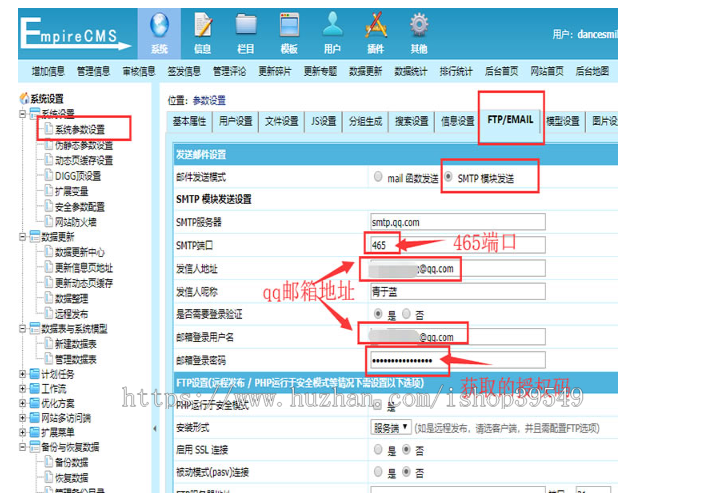The width and height of the screenshot is (706, 497).
Task: Switch to the 用户设置 tab
Action: pyautogui.click(x=235, y=122)
